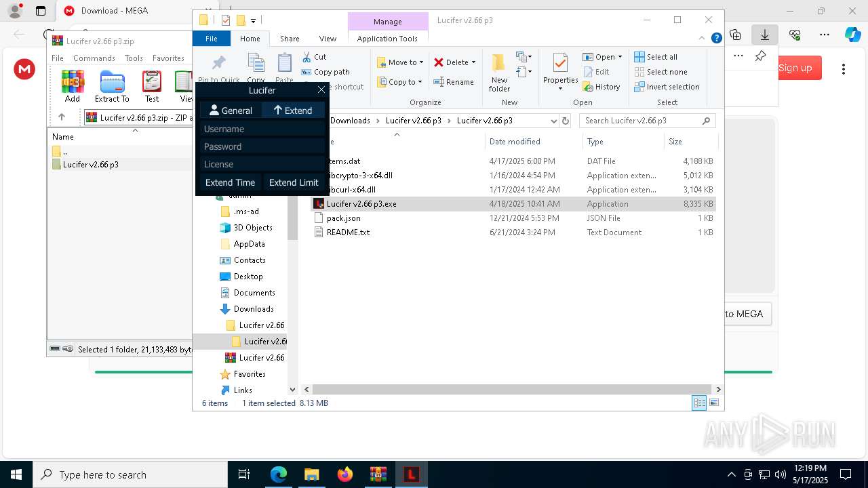
Task: Click MEGA logo in browser page
Action: coord(24,68)
